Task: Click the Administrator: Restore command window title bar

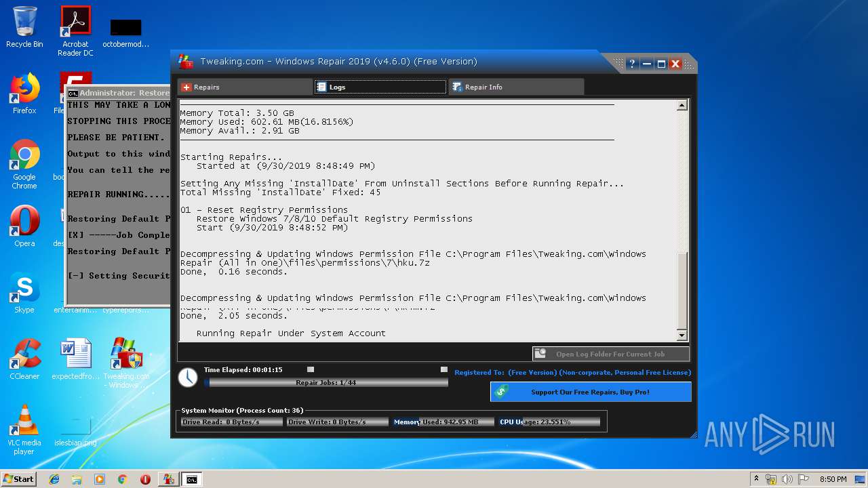Action: coord(118,93)
